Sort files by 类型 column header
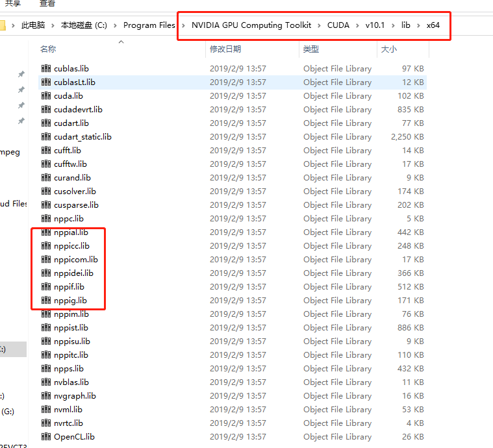The image size is (493, 448). point(311,49)
